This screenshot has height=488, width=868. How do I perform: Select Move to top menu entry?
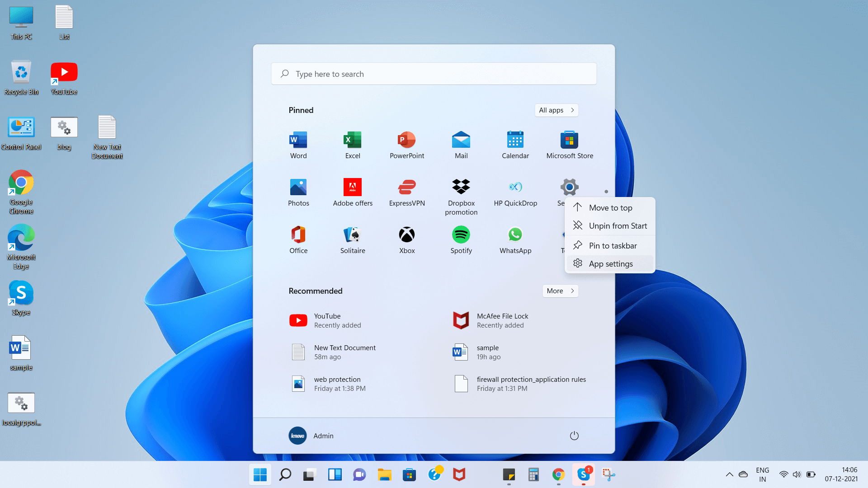(610, 208)
